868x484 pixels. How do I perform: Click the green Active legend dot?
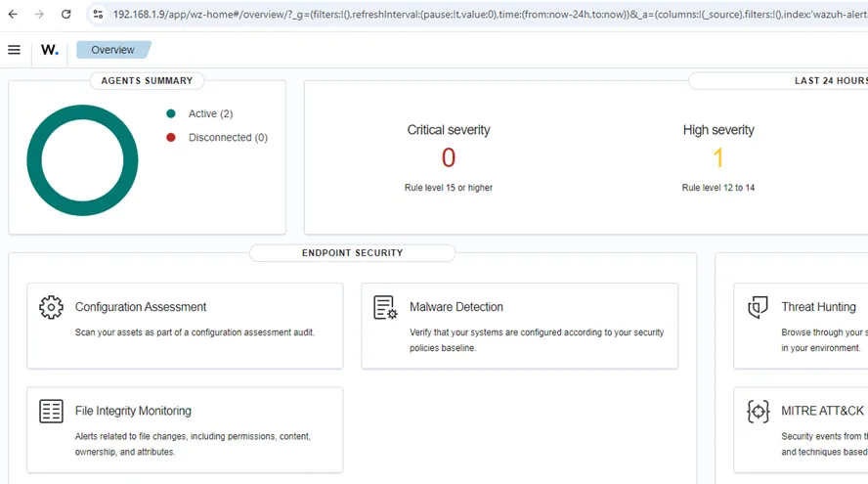click(x=171, y=113)
